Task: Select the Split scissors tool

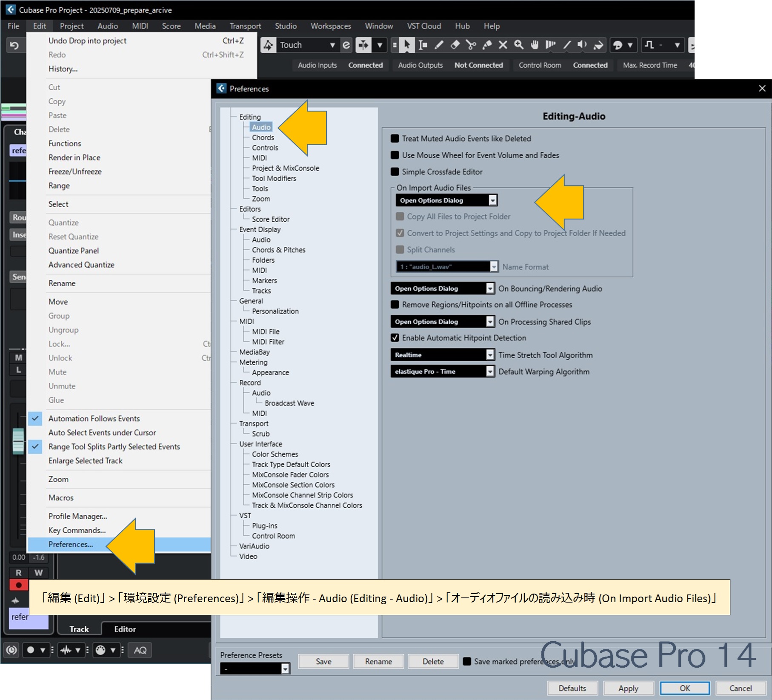Action: 471,45
